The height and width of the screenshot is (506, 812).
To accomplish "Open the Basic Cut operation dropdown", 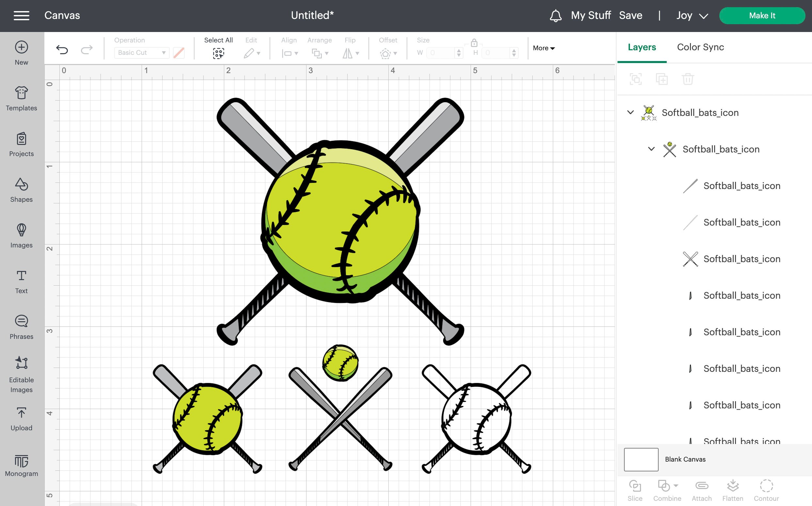I will click(141, 53).
